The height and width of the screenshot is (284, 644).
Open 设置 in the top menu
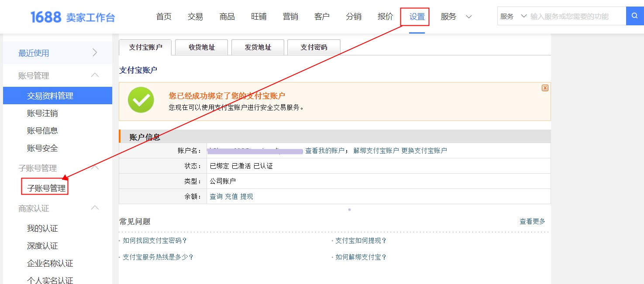click(x=417, y=17)
